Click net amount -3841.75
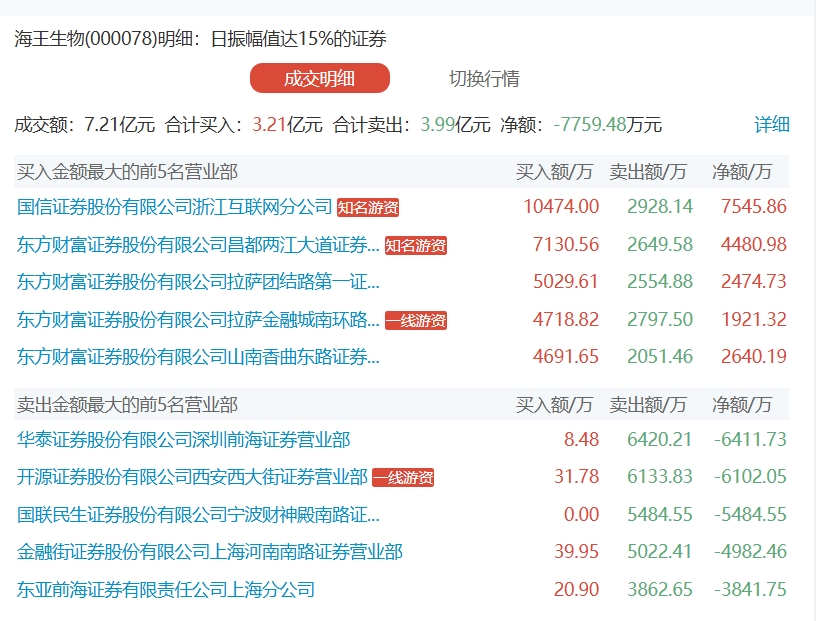The width and height of the screenshot is (816, 621). pyautogui.click(x=750, y=590)
